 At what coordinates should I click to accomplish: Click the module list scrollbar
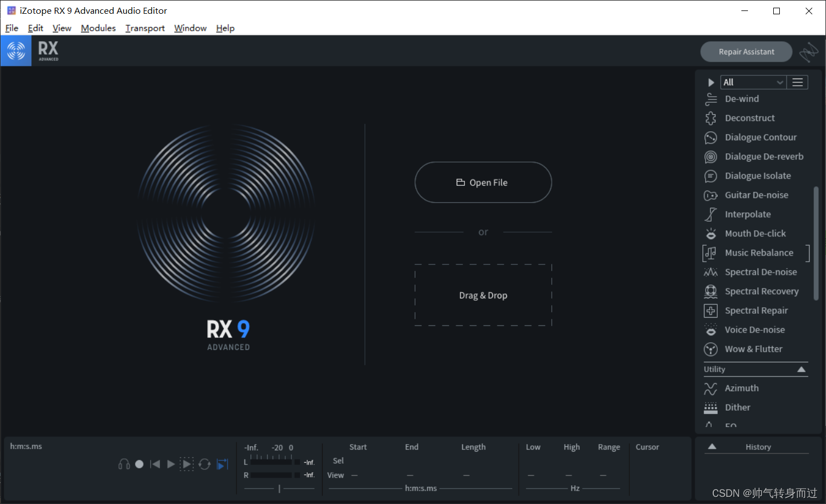(816, 243)
